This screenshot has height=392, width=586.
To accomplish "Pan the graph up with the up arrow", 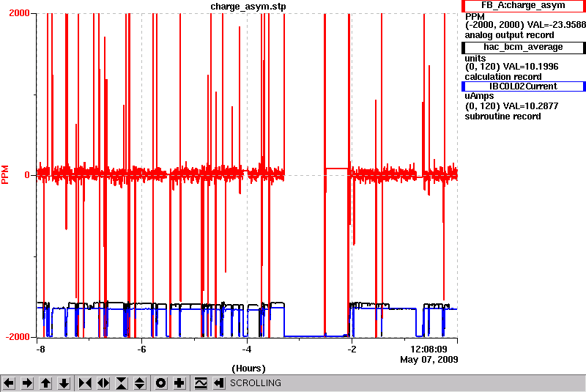I will pyautogui.click(x=45, y=383).
